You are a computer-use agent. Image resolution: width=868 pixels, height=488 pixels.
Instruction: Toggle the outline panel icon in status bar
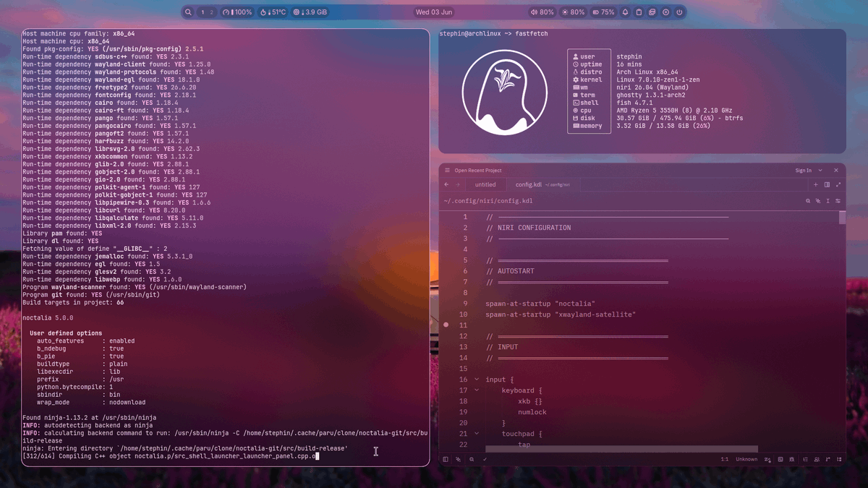pyautogui.click(x=804, y=459)
